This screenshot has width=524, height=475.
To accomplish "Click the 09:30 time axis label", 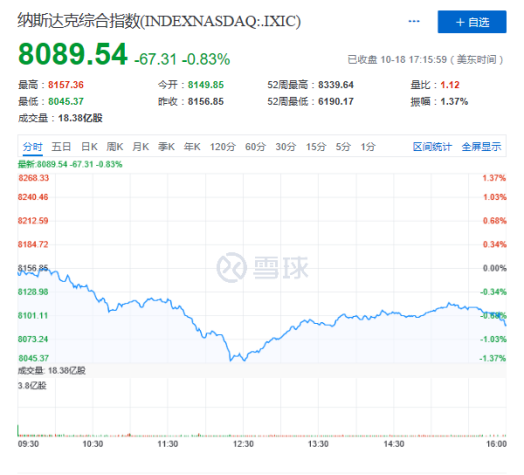I will coord(28,444).
